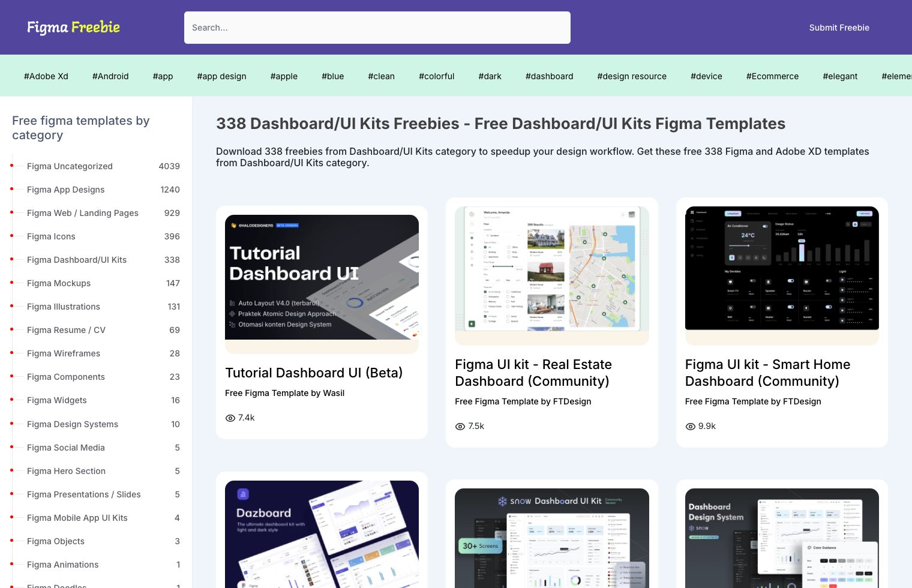Image resolution: width=912 pixels, height=588 pixels.
Task: Open Figma Web / Landing Pages category
Action: pyautogui.click(x=82, y=213)
